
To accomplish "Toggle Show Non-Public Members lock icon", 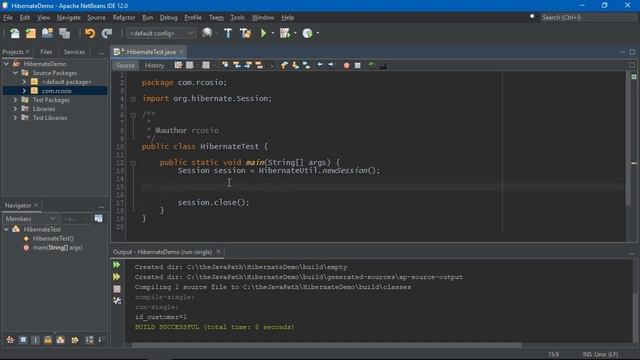I will point(48,340).
